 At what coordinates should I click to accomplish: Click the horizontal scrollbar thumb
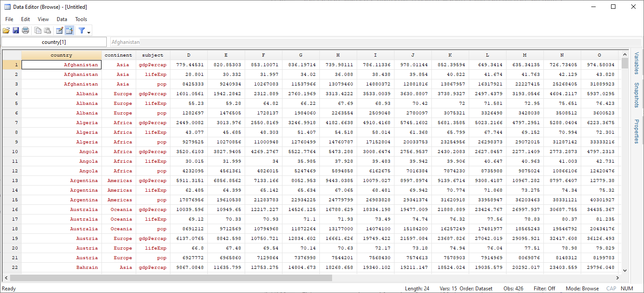point(171,278)
